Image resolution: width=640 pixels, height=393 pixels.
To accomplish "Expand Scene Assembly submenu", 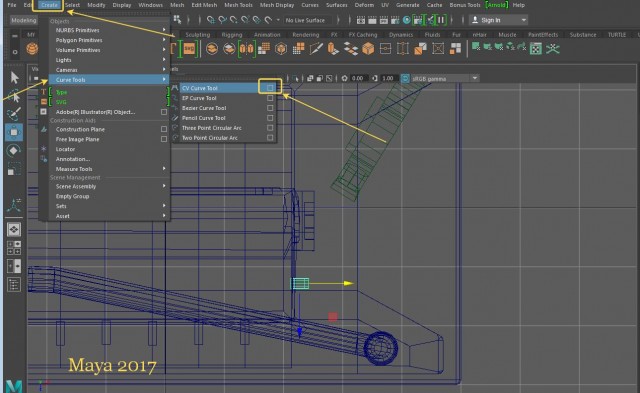I will 108,186.
